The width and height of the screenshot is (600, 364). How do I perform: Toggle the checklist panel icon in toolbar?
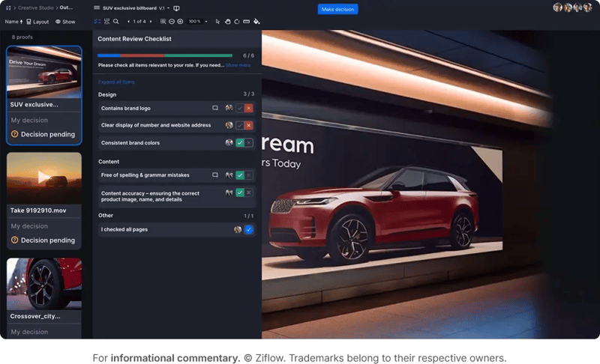coord(97,22)
